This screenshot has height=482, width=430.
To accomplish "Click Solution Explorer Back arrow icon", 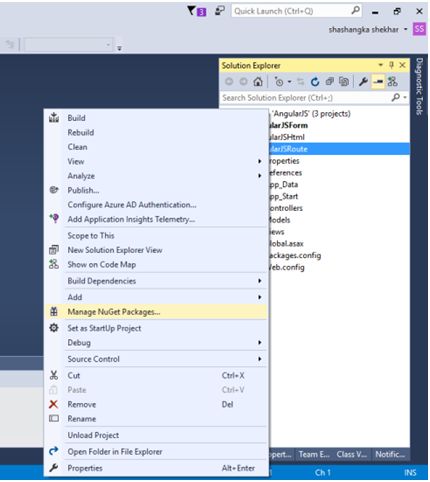I will (x=229, y=81).
